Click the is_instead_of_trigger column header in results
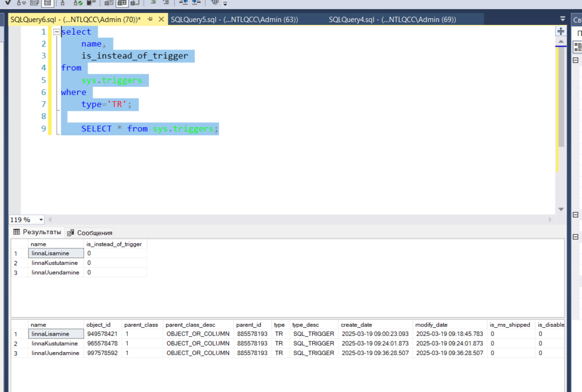 pos(115,244)
